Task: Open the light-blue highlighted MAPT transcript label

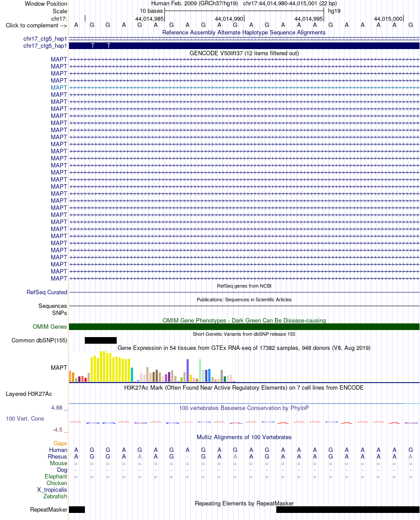Action: click(59, 87)
